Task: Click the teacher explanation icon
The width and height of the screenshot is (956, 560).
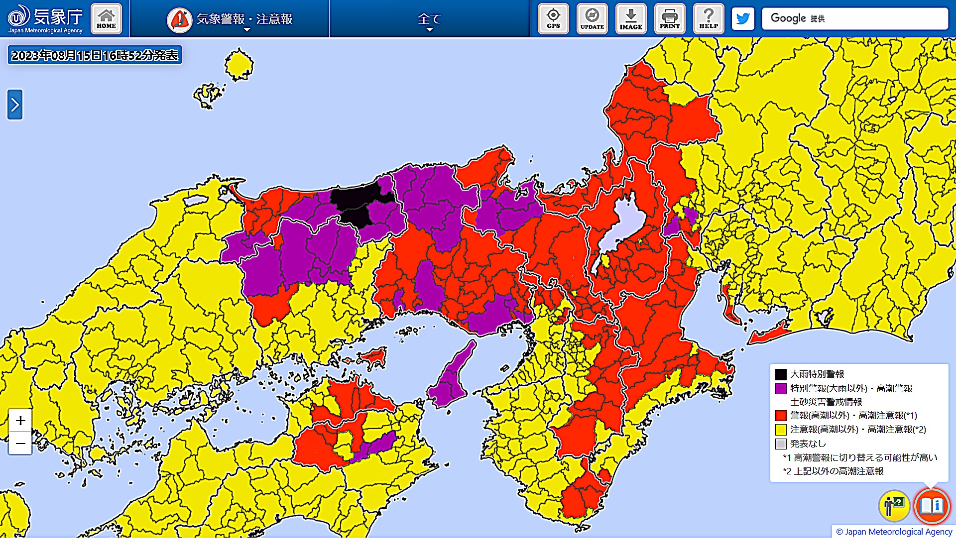Action: [894, 506]
